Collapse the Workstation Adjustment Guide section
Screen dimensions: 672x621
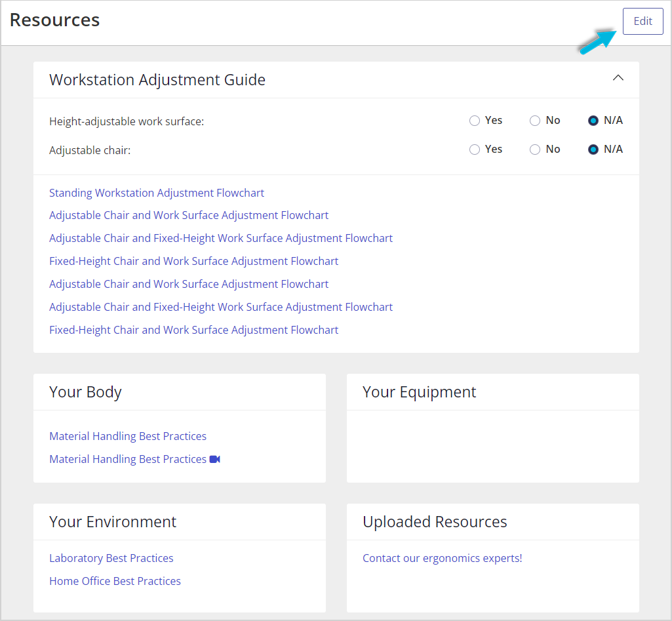click(618, 78)
